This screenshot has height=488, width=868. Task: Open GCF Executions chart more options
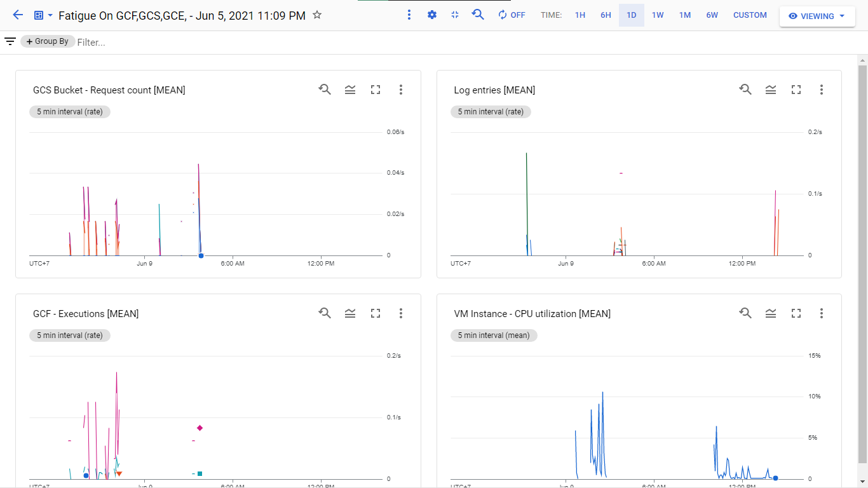401,313
